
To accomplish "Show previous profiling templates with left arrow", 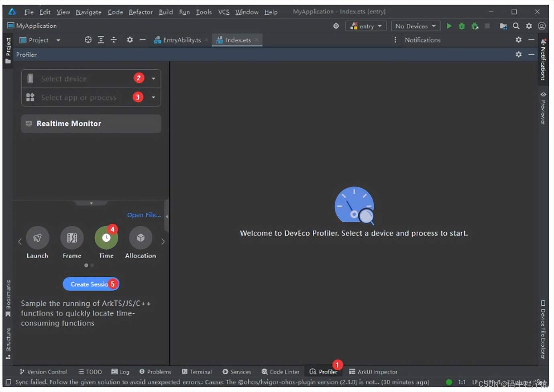I will [20, 242].
